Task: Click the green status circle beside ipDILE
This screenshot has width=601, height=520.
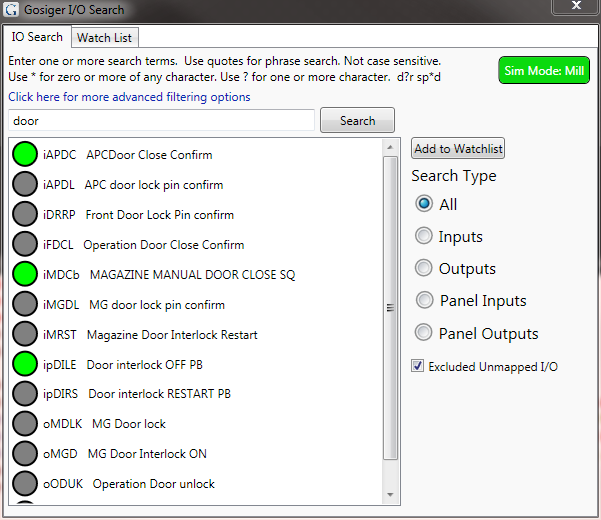Action: 25,364
